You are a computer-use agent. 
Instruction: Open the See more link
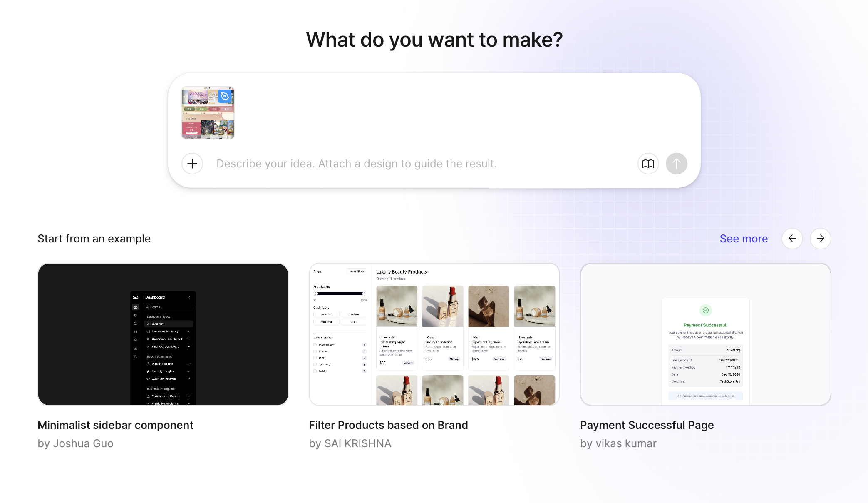point(744,239)
